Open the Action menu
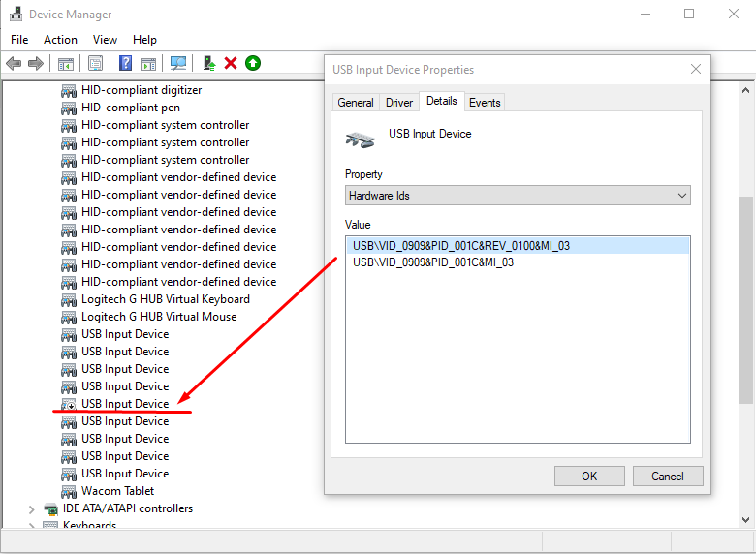This screenshot has width=756, height=554. click(x=60, y=40)
